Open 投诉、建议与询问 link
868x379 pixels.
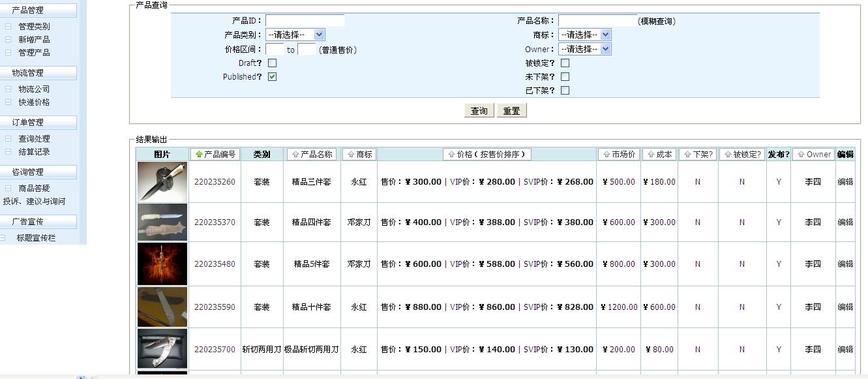point(34,202)
